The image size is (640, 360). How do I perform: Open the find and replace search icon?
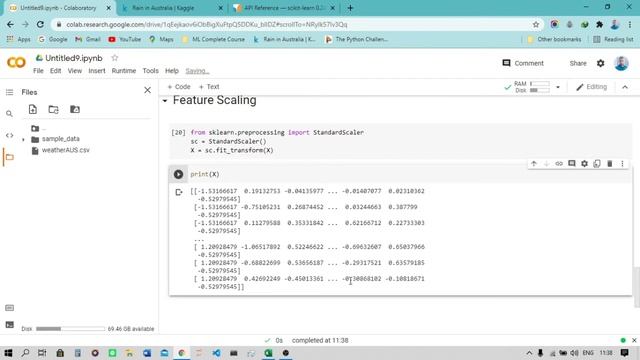[x=9, y=113]
